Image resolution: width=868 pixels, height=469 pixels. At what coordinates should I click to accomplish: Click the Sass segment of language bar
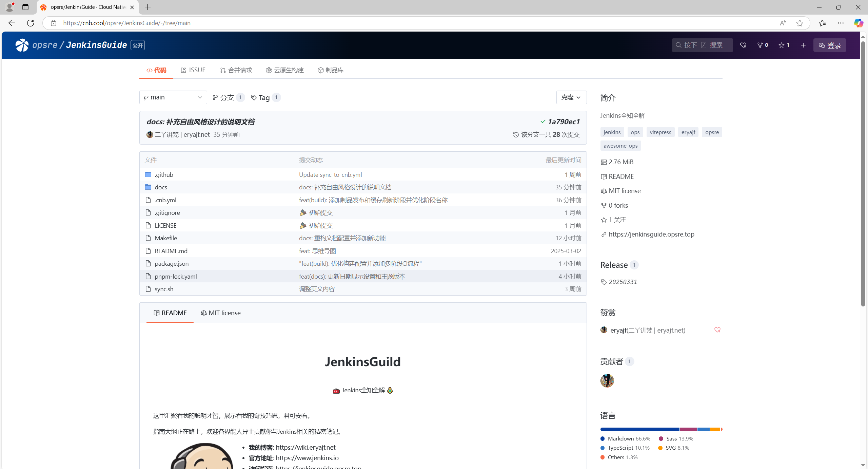[688, 429]
